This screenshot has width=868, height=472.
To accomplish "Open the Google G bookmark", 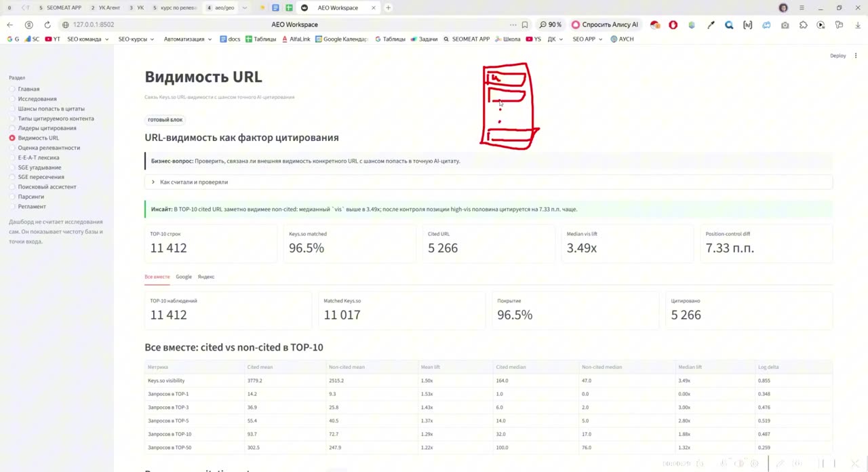I will (13, 39).
